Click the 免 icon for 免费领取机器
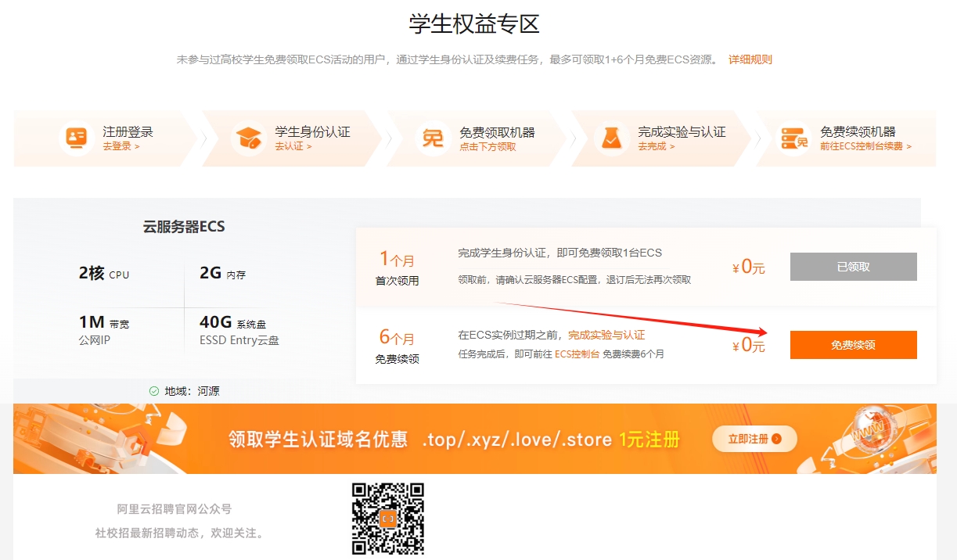This screenshot has height=560, width=957. click(x=433, y=138)
